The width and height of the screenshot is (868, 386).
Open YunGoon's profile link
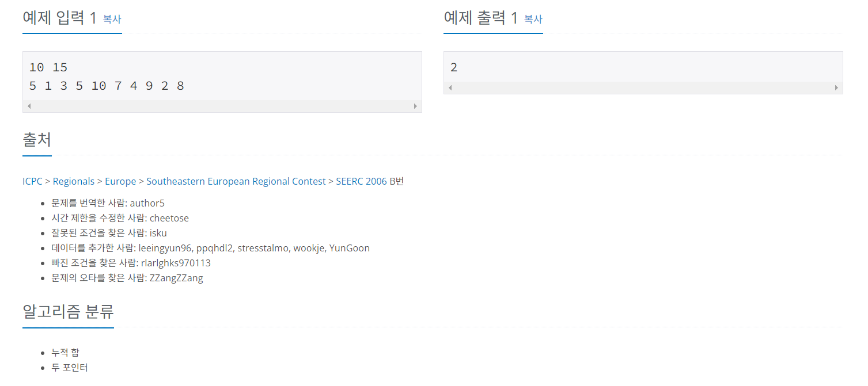[x=350, y=248]
